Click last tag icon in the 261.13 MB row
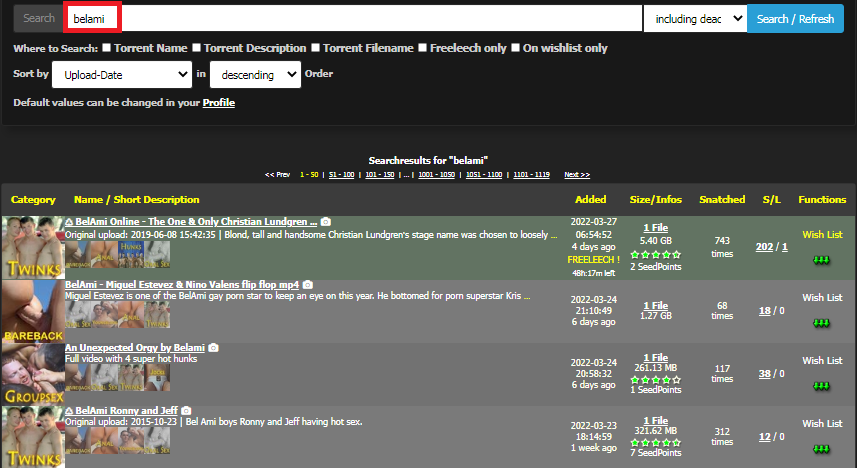 tap(157, 378)
